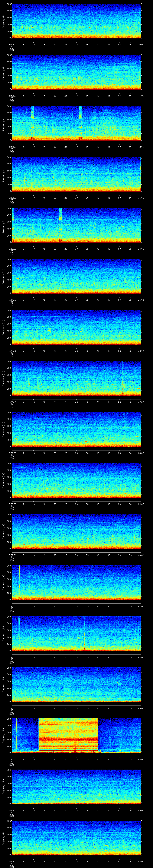Click the 16:42:00 start time label
The height and width of the screenshot is (868, 153).
coord(12,708)
